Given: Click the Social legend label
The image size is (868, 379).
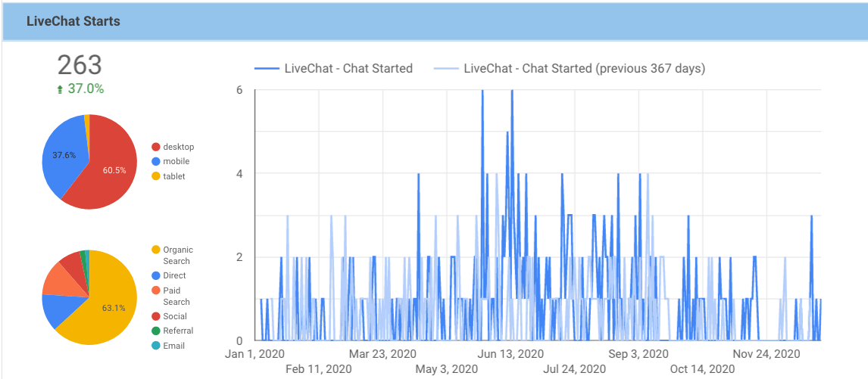Looking at the screenshot, I should 175,316.
